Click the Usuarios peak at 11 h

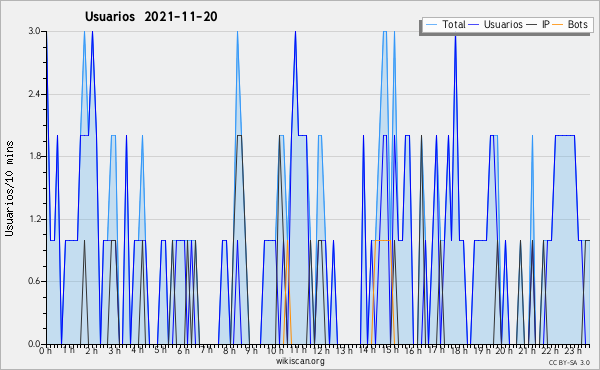(295, 32)
